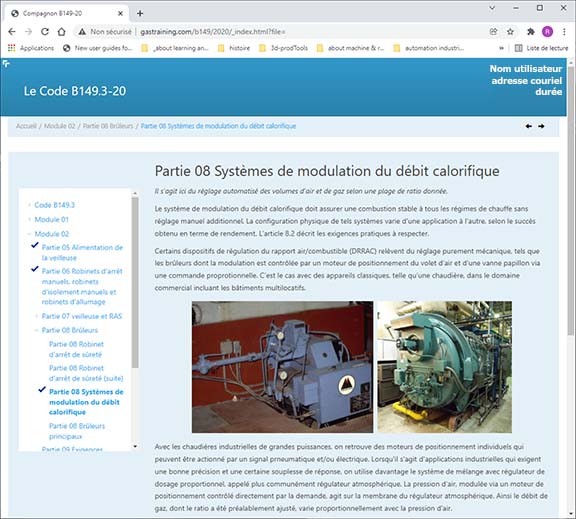This screenshot has height=519, width=576.
Task: Collapse the Module 02 tree node
Action: [x=29, y=234]
